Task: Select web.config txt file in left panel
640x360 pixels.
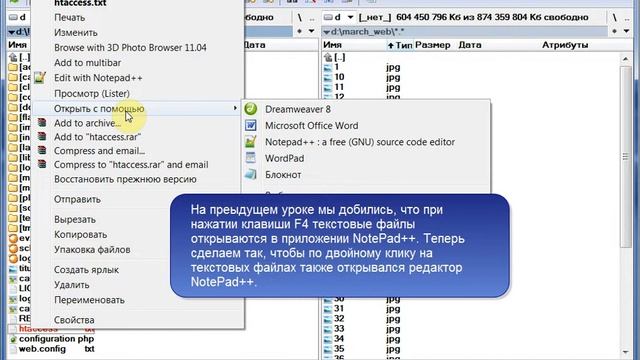Action: (52, 349)
